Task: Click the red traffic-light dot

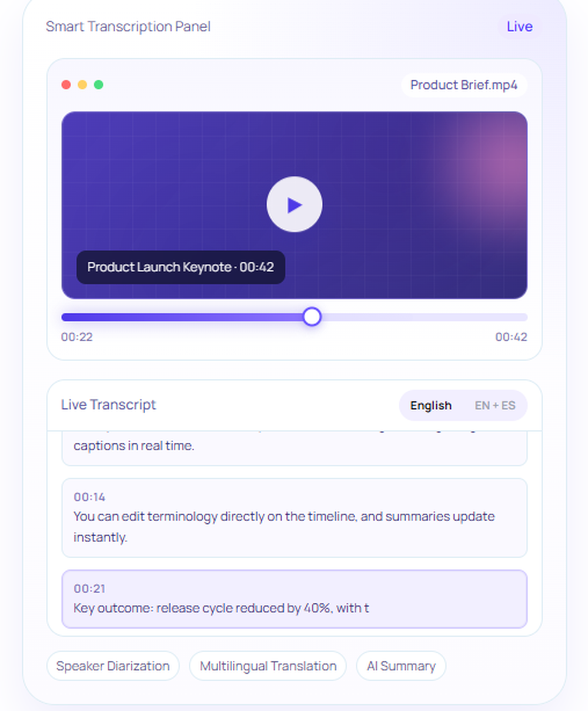Action: click(66, 85)
